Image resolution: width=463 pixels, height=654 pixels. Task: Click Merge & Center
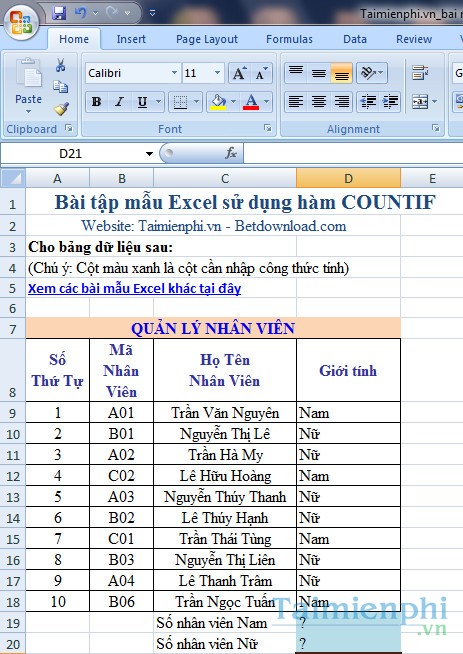(x=420, y=101)
